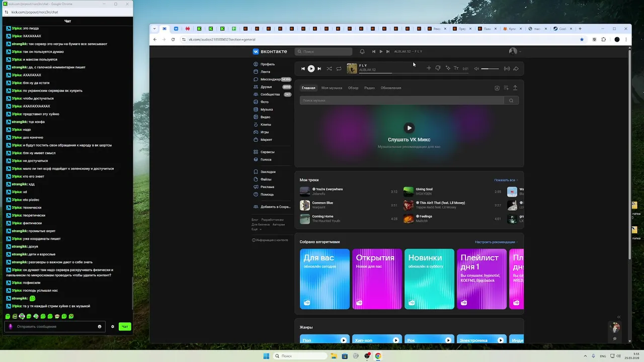Screen dimensions: 644x362
Task: Select the Главная music tab
Action: (x=308, y=88)
